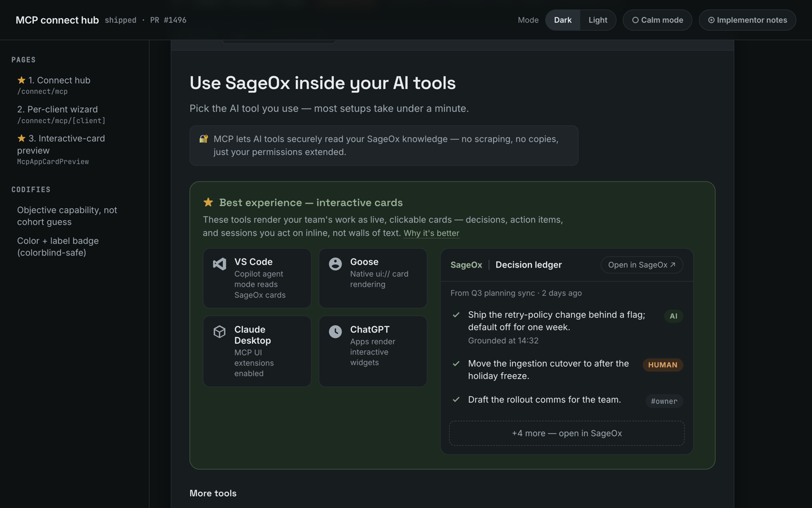This screenshot has width=812, height=508.
Task: Click the ChatGPT clock icon
Action: point(336,331)
